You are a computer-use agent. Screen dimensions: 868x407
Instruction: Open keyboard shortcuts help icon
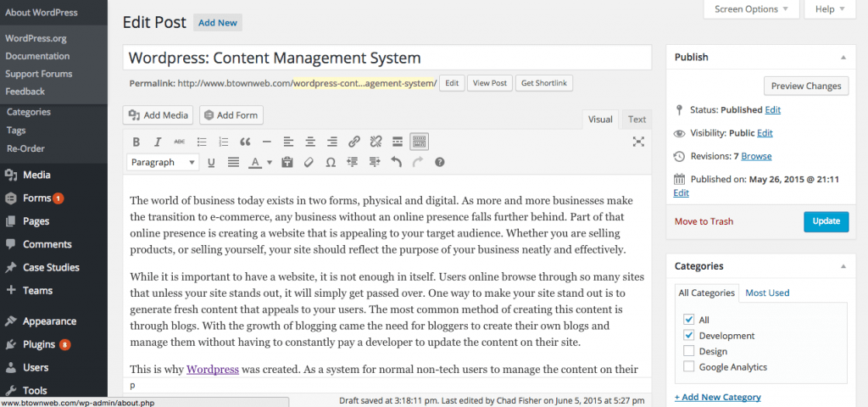(x=440, y=162)
